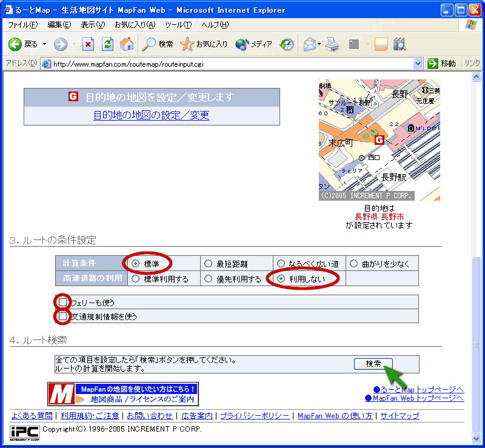The height and width of the screenshot is (448, 485).
Task: Stop page loading with red X icon
Action: point(88,44)
